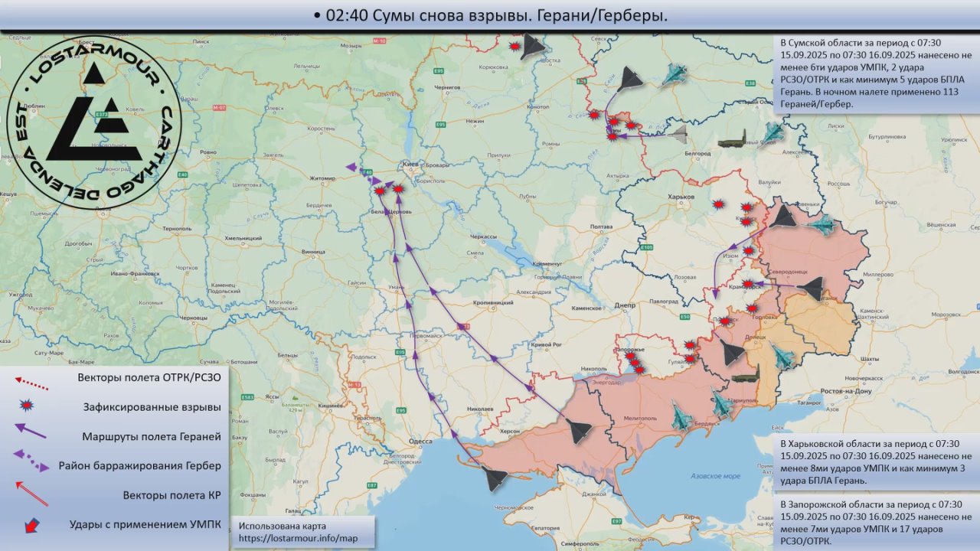Image resolution: width=980 pixels, height=551 pixels.
Task: Click the Geran drone icon near Shostka
Action: pyautogui.click(x=533, y=47)
